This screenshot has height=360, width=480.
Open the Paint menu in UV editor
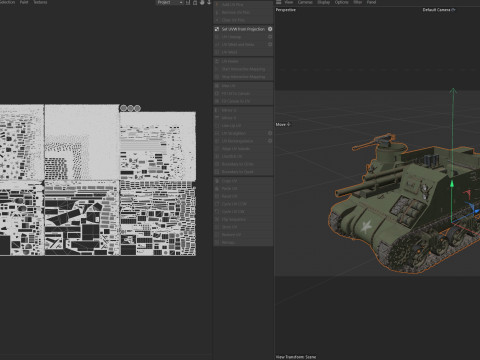(x=24, y=2)
